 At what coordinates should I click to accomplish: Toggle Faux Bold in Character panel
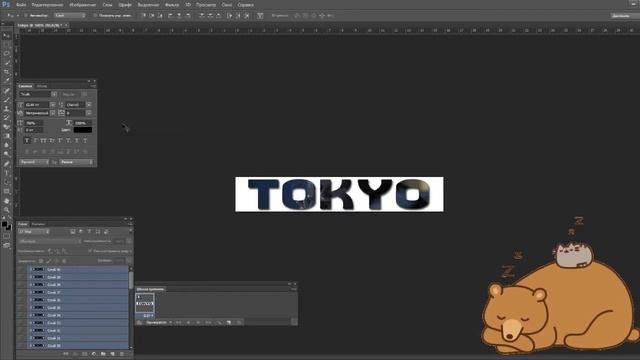click(x=27, y=140)
